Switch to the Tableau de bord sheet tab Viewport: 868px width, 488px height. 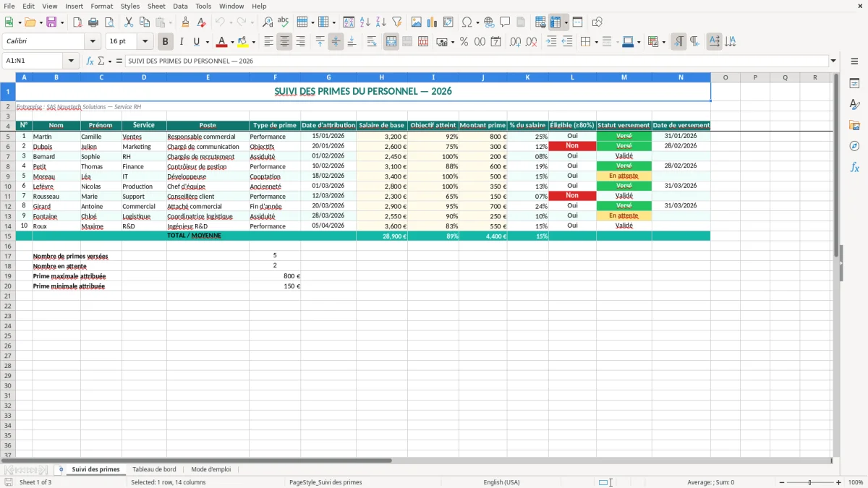click(x=154, y=469)
